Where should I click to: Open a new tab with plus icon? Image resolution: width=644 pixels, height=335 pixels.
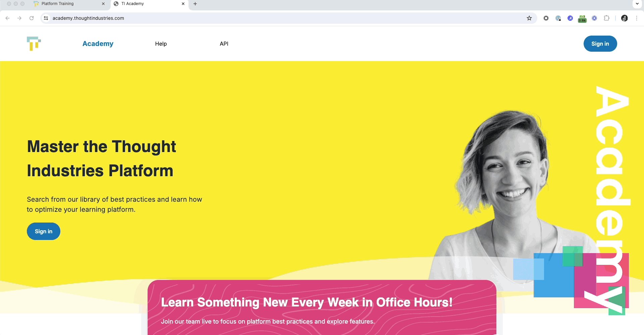(195, 4)
